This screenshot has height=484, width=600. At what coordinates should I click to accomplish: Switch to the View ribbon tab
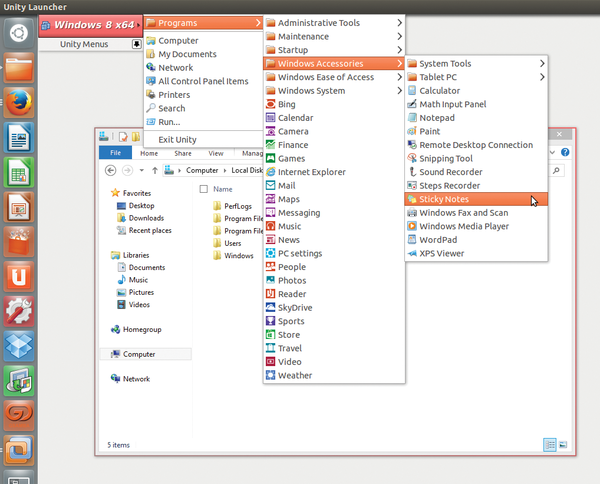point(216,153)
